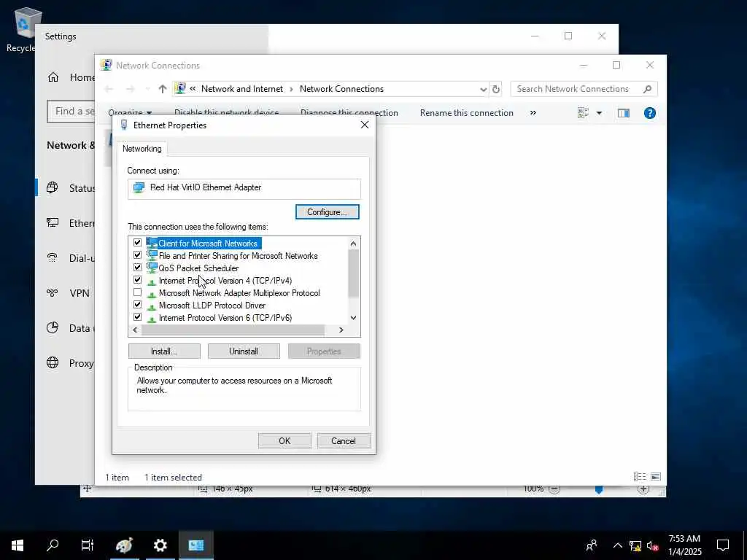The width and height of the screenshot is (747, 560).
Task: Click down arrow of items list scrollbar
Action: tap(353, 318)
